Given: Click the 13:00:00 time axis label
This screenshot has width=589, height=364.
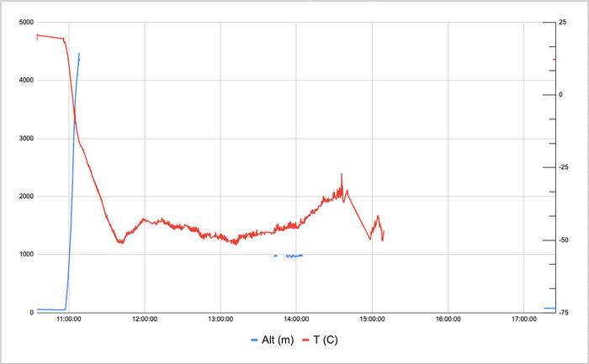Looking at the screenshot, I should point(220,319).
